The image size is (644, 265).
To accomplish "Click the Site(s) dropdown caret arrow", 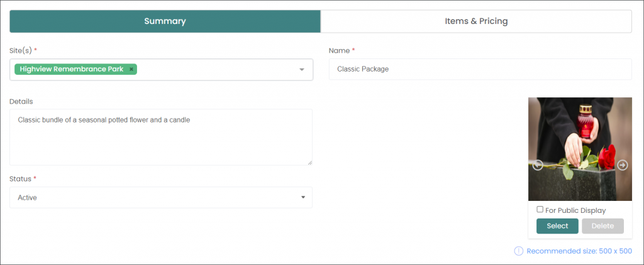I will click(302, 70).
